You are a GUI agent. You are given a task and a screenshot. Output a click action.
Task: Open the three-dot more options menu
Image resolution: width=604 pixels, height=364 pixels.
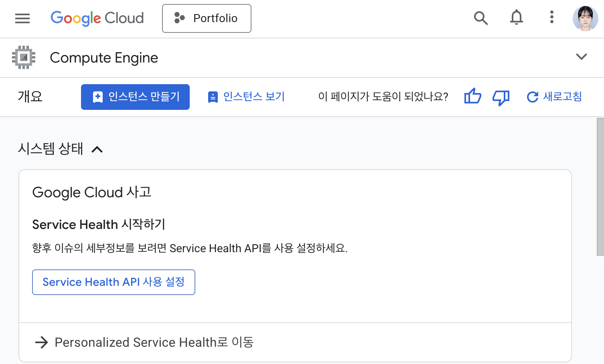[x=552, y=17]
